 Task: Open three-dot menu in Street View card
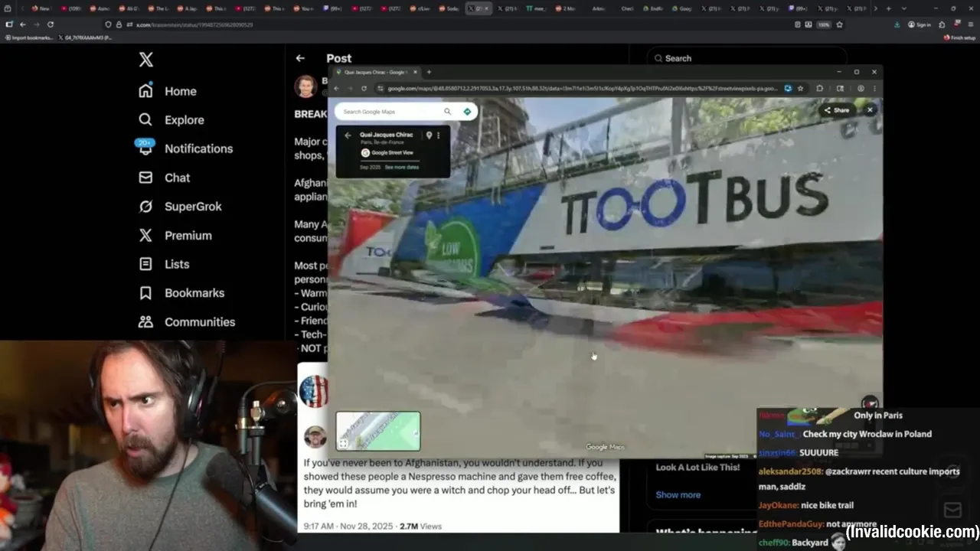439,135
